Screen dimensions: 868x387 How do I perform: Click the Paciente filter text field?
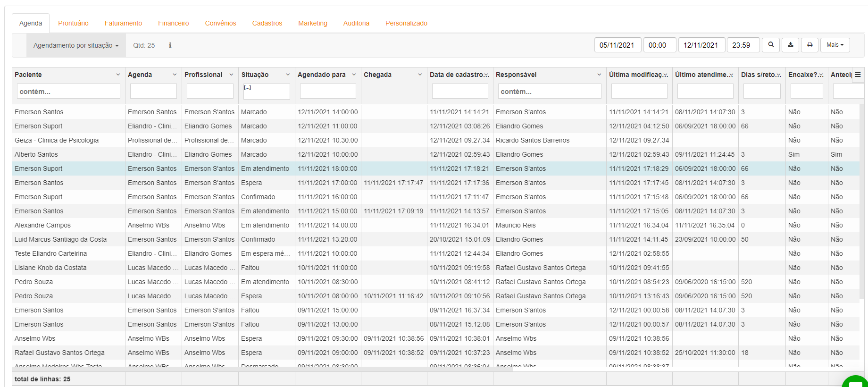[x=68, y=91]
